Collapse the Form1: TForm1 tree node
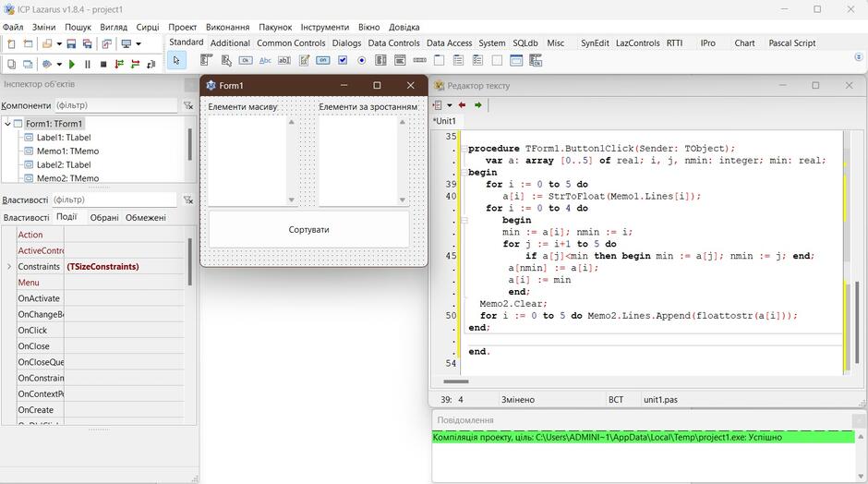Viewport: 868px width, 484px height. tap(7, 124)
